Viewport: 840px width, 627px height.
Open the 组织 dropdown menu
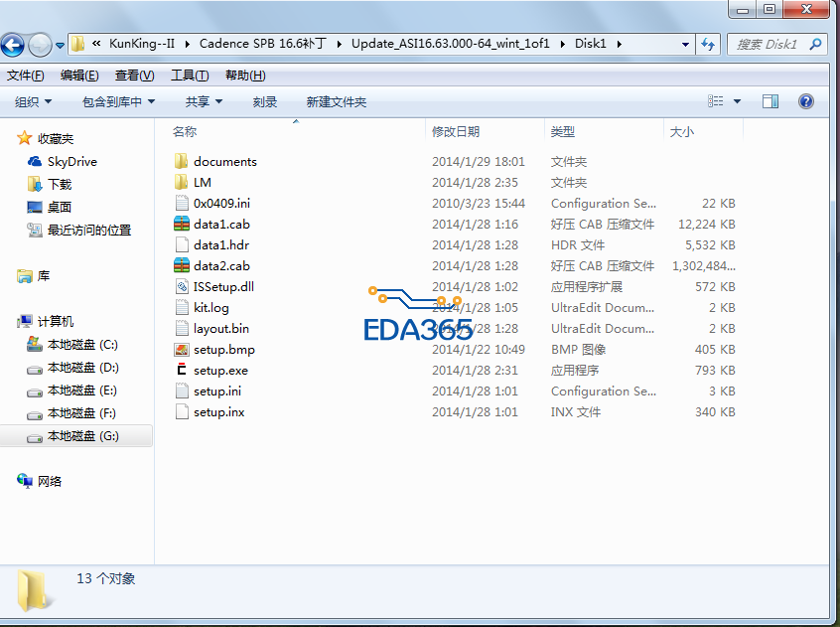tap(33, 101)
